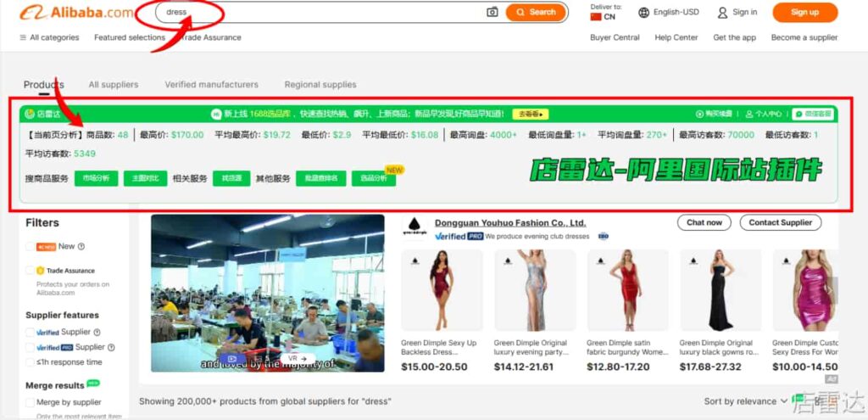Image resolution: width=868 pixels, height=420 pixels.
Task: Open the English-USD language currency selector
Action: click(x=669, y=12)
